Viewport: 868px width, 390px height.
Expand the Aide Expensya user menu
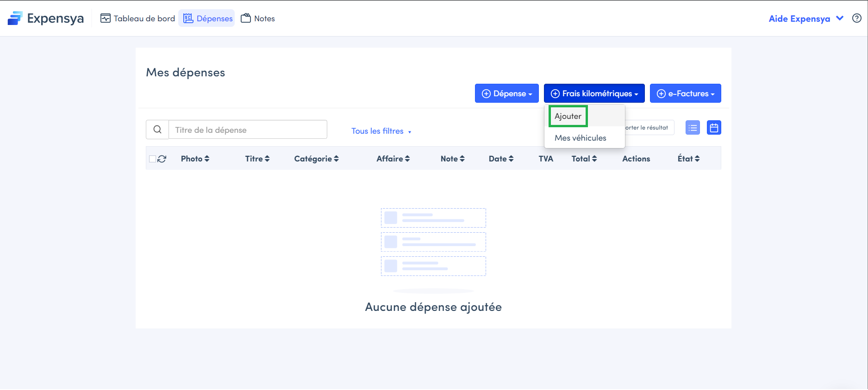[806, 19]
